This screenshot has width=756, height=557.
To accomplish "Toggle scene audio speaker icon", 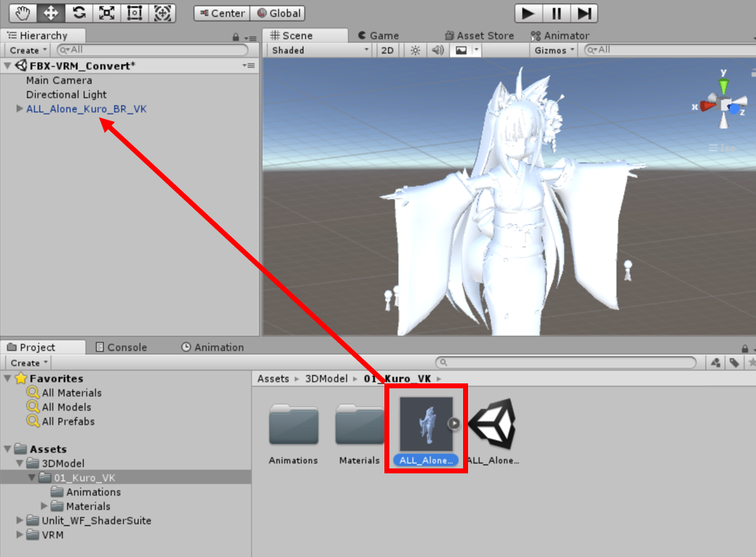I will pos(438,50).
